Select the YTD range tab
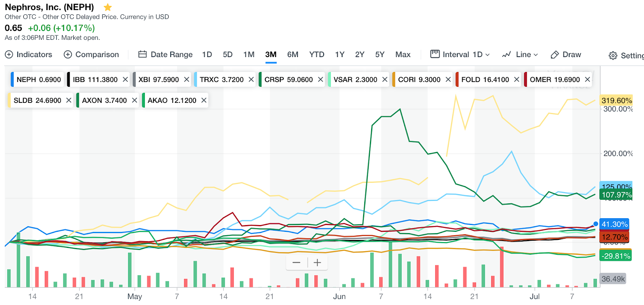This screenshot has width=644, height=305. click(317, 54)
